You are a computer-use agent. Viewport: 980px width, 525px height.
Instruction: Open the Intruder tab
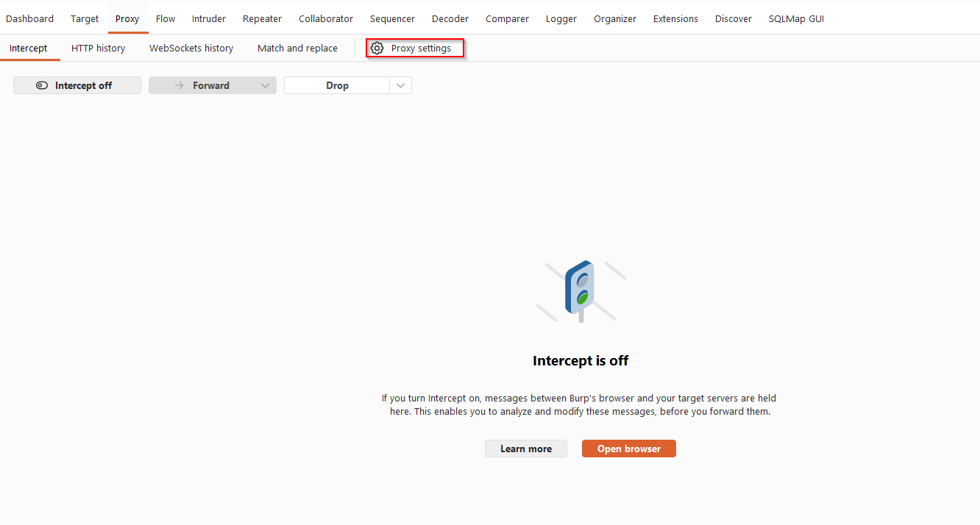pyautogui.click(x=209, y=18)
